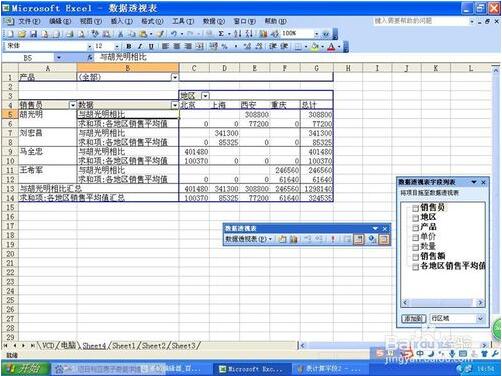Apply the Percent style
Screen dimensions: 502x376
[224, 46]
